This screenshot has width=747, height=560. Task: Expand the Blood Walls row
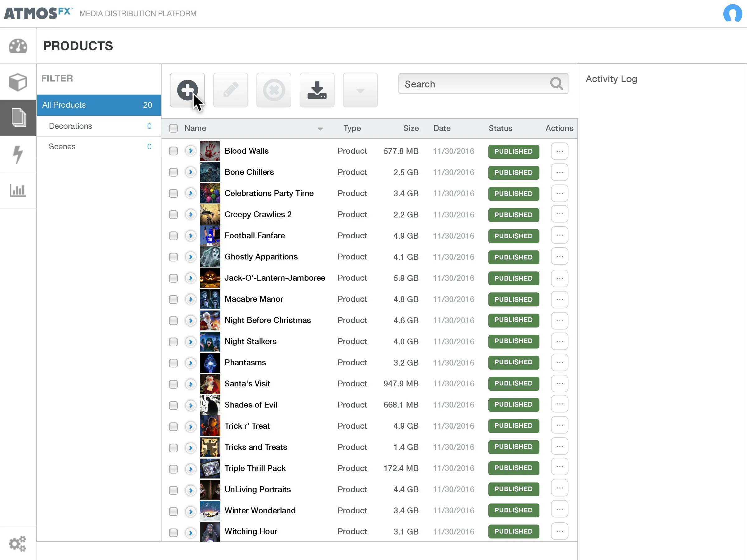(x=190, y=151)
